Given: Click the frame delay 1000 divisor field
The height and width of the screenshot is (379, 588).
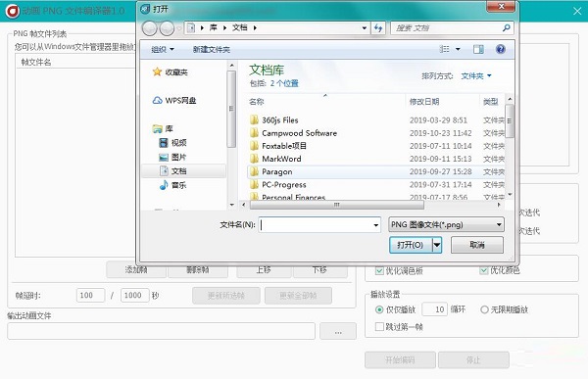Looking at the screenshot, I should (x=135, y=296).
